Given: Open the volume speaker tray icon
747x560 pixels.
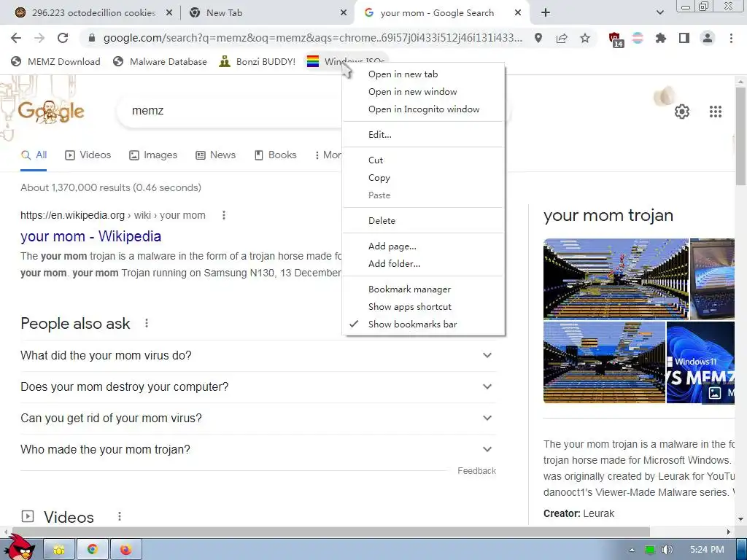Looking at the screenshot, I should click(667, 550).
